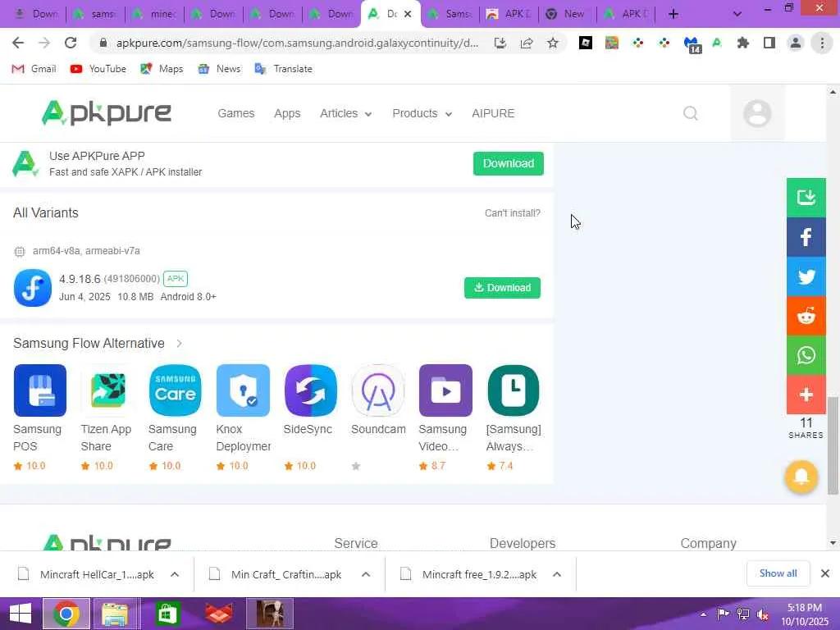The height and width of the screenshot is (630, 840).
Task: Click the share page icon in address bar
Action: pos(526,43)
